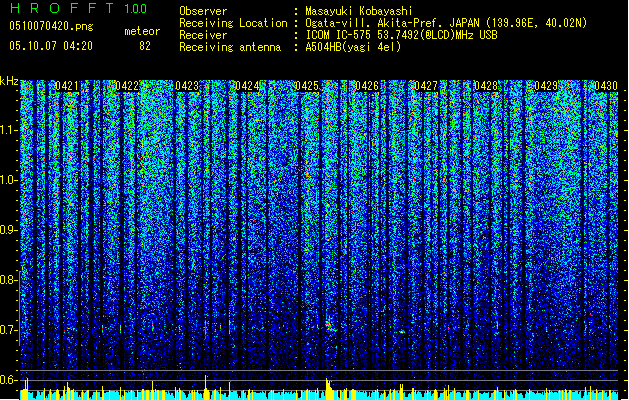Select receiver value ICOM IC-575 53.7492 MHz USB
Screen dimensions: 629x400
[401, 35]
